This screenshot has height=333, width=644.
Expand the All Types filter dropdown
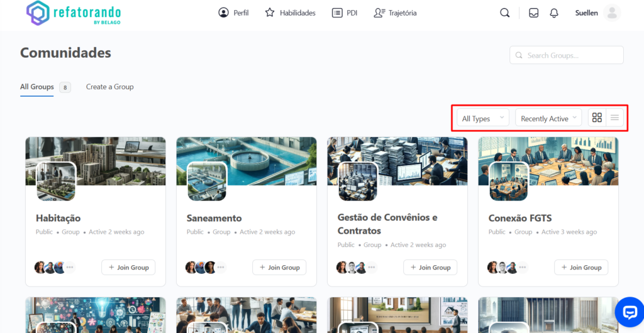tap(482, 118)
